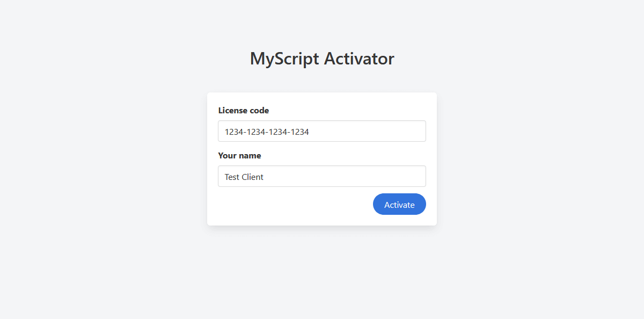
Task: Click the "Your name" label text
Action: pyautogui.click(x=239, y=156)
